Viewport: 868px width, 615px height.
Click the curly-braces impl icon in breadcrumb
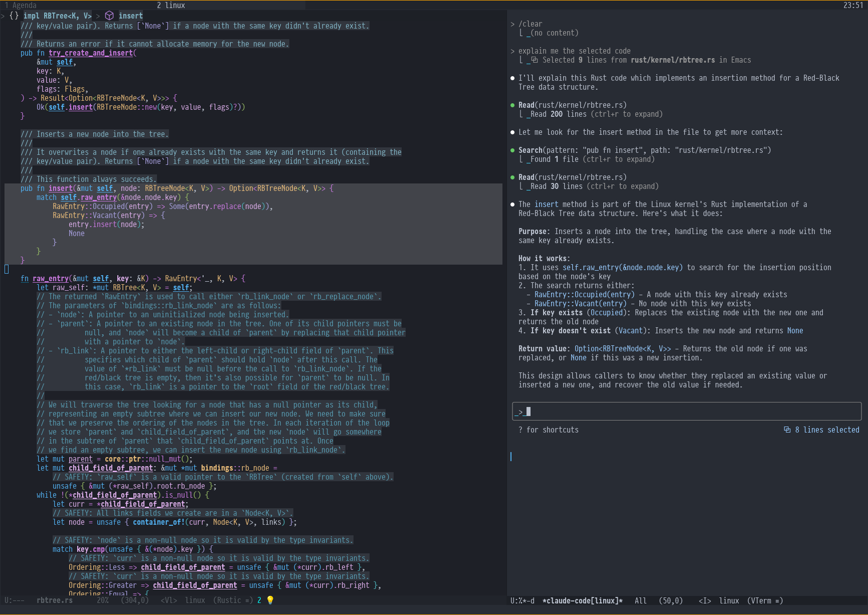14,16
